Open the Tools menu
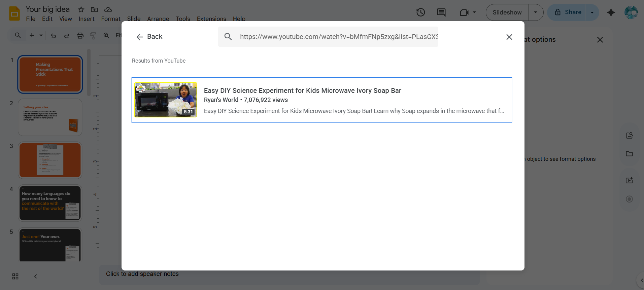The width and height of the screenshot is (644, 290). click(x=183, y=19)
